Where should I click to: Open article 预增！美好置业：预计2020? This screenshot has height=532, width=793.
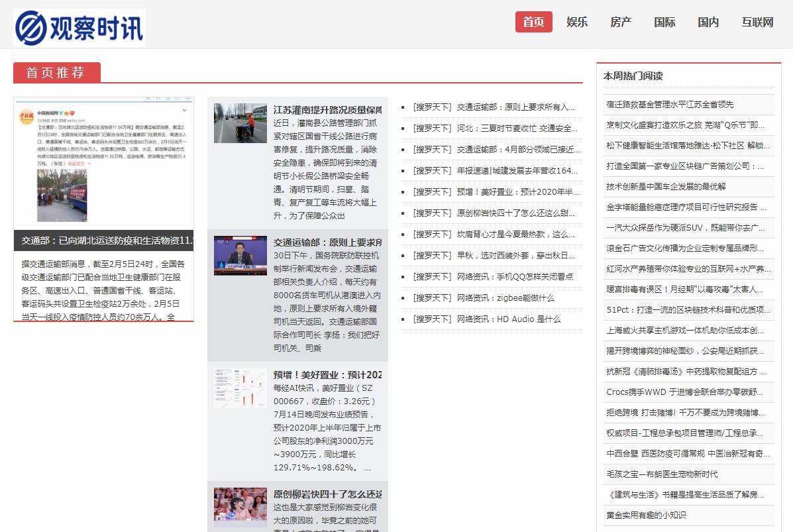(327, 375)
